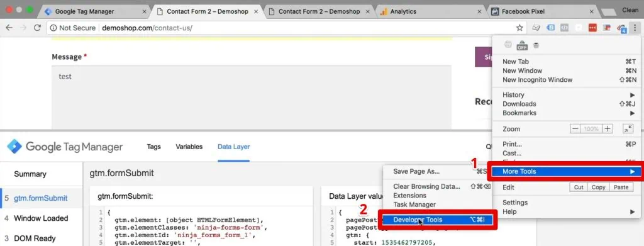
Task: Increase zoom with the plus button
Action: click(x=607, y=129)
